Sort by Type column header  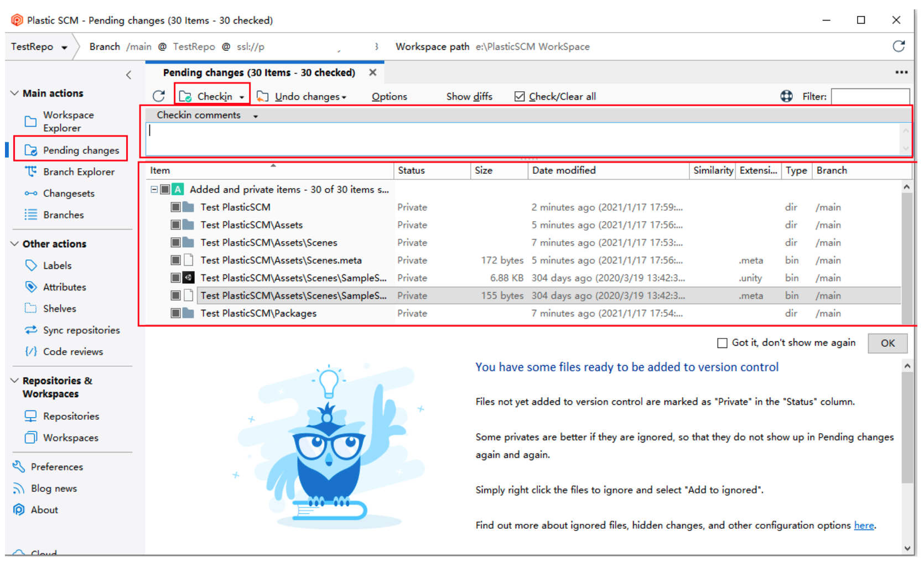click(x=796, y=170)
